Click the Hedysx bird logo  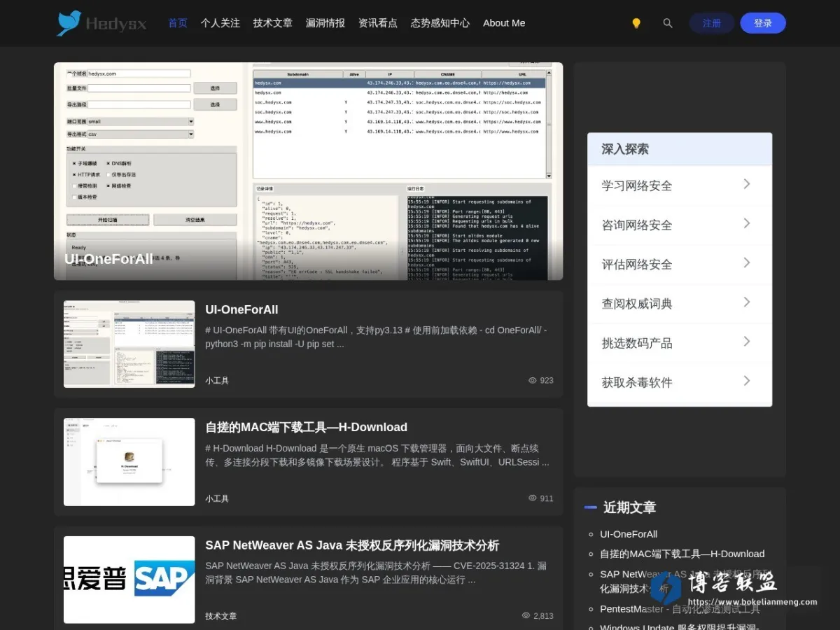[x=101, y=23]
